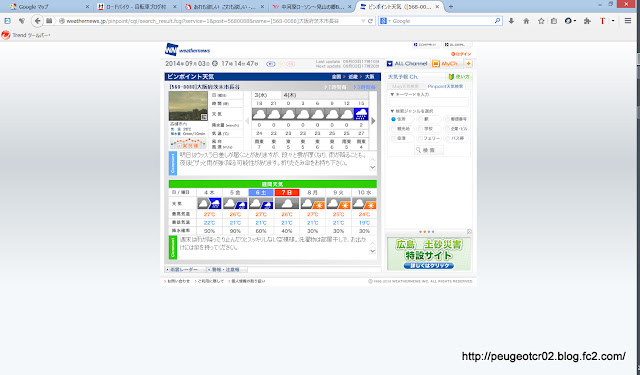Click the orange dot in ad carousel indicator

coord(425,232)
